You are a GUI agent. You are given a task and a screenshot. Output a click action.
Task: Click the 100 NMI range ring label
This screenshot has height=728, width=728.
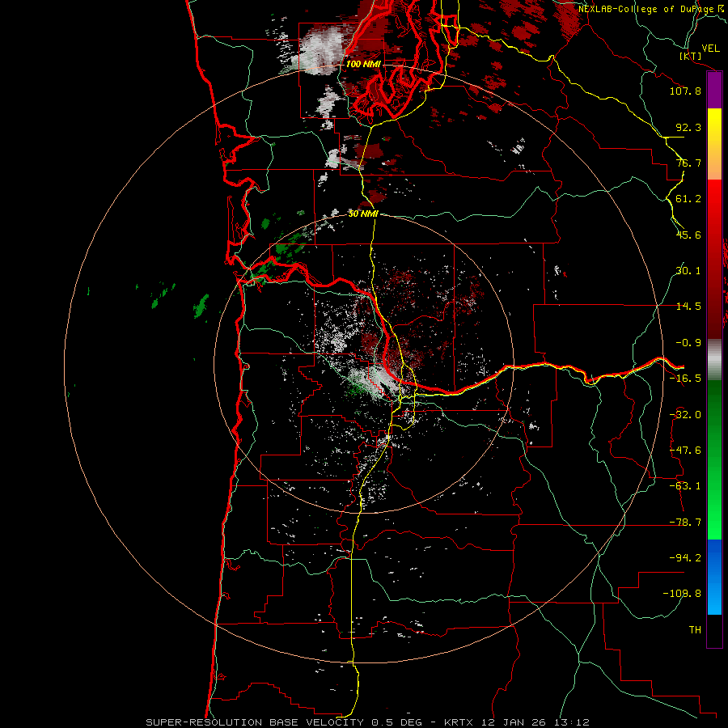pyautogui.click(x=363, y=64)
